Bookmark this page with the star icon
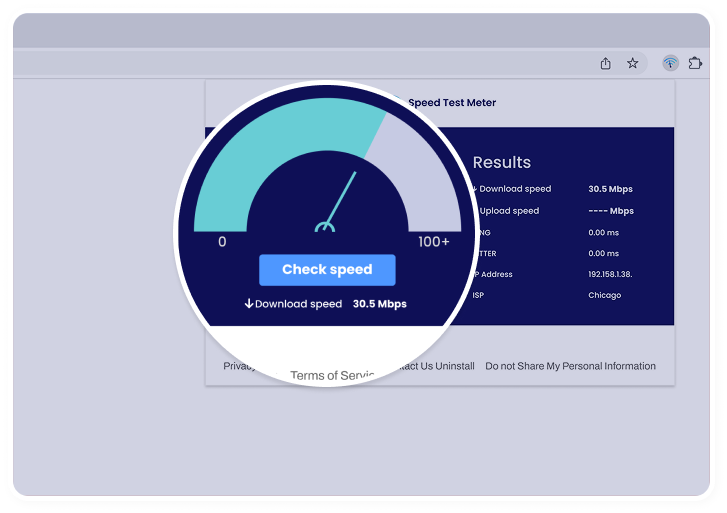The width and height of the screenshot is (727, 513). click(632, 63)
